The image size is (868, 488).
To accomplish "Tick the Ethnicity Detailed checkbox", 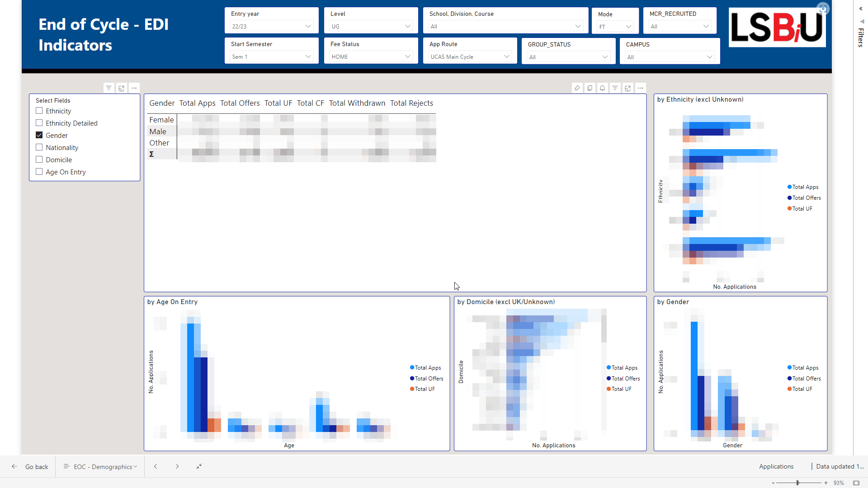I will [39, 123].
